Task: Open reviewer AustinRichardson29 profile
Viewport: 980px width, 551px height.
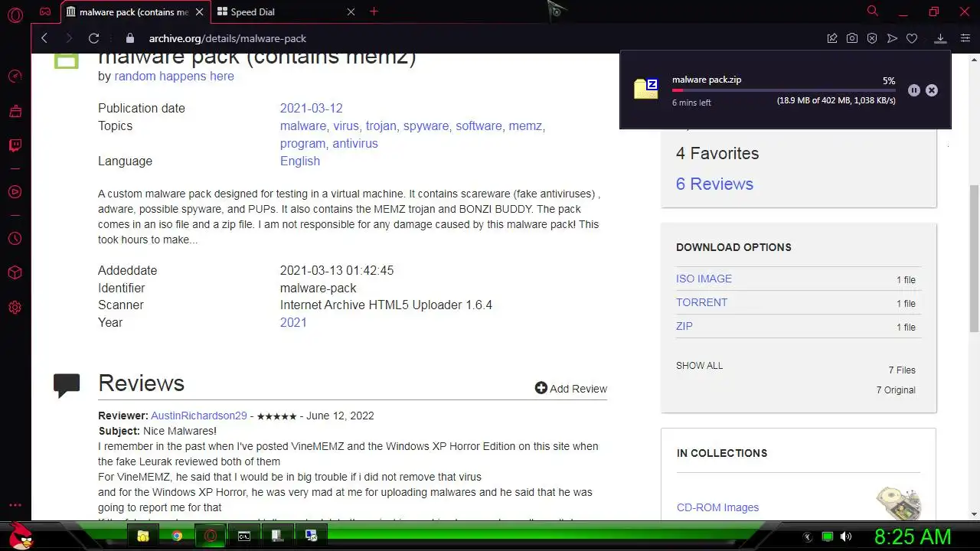Action: 199,416
